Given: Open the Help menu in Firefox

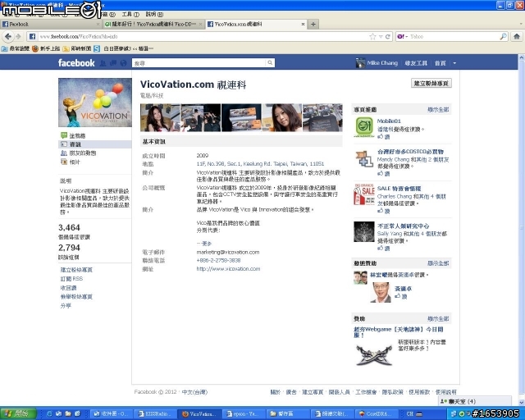Looking at the screenshot, I should click(154, 14).
